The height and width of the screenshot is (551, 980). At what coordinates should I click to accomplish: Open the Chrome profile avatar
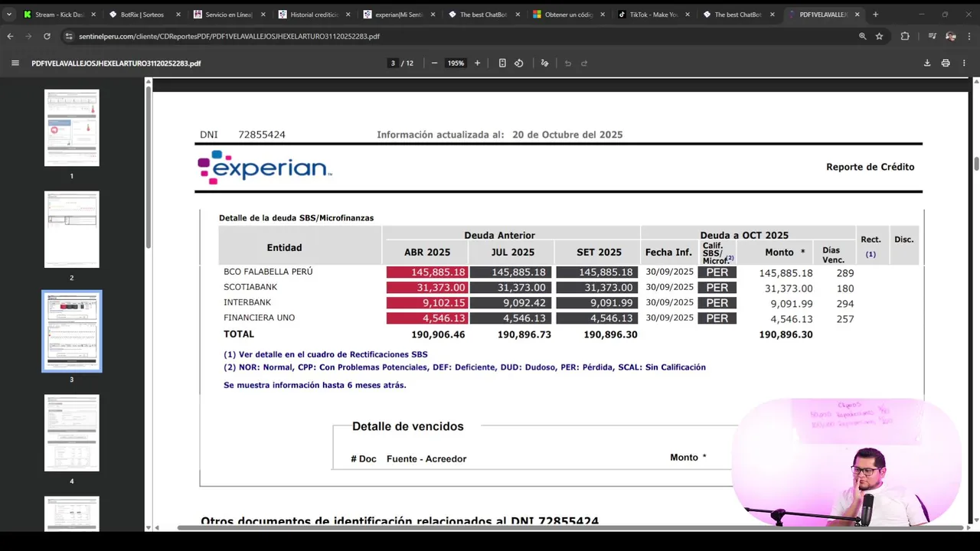(950, 36)
